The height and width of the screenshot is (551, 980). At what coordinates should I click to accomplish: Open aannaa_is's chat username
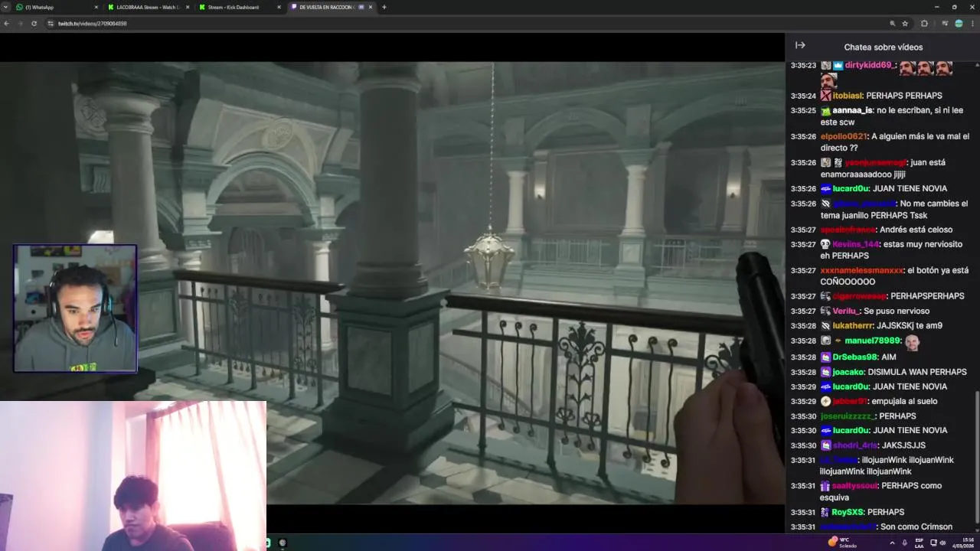pyautogui.click(x=852, y=110)
